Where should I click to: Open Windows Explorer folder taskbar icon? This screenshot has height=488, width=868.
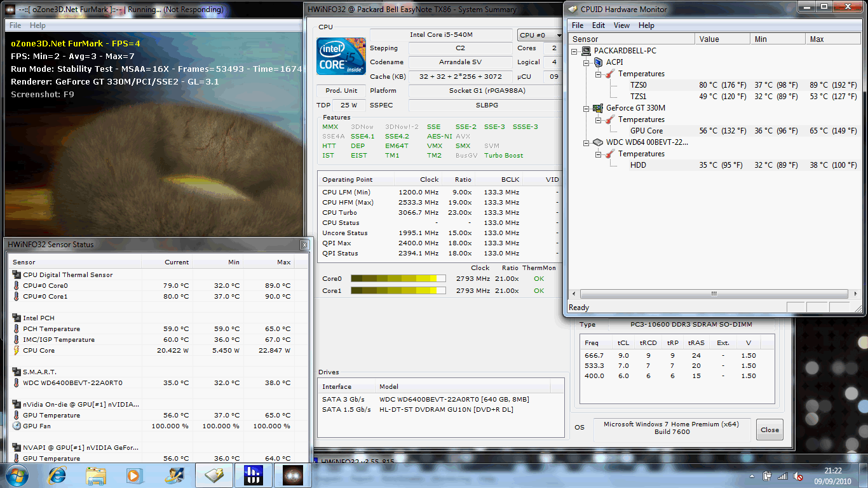click(96, 475)
